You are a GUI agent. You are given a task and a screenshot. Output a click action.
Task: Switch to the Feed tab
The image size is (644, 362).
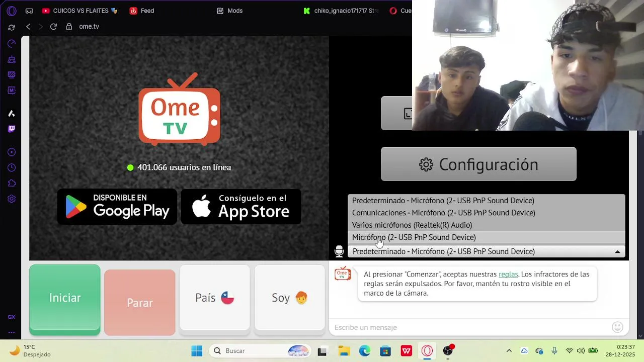click(x=142, y=11)
